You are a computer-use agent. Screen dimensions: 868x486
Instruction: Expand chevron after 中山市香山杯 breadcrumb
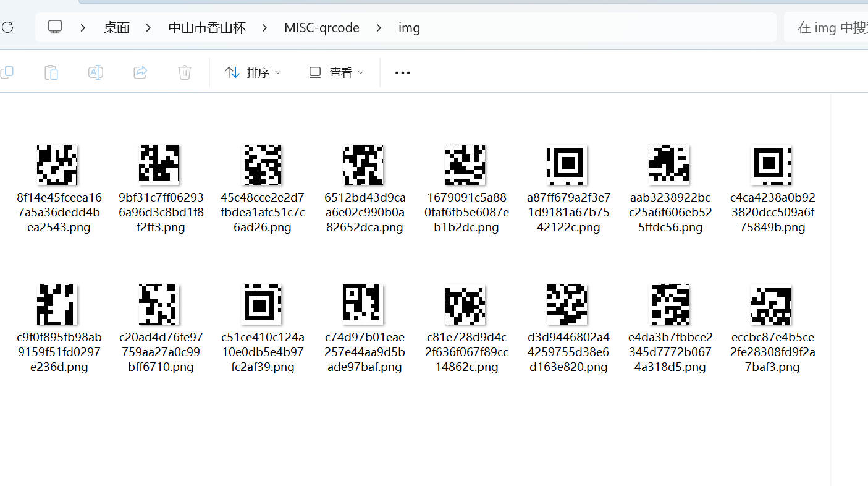coord(264,28)
